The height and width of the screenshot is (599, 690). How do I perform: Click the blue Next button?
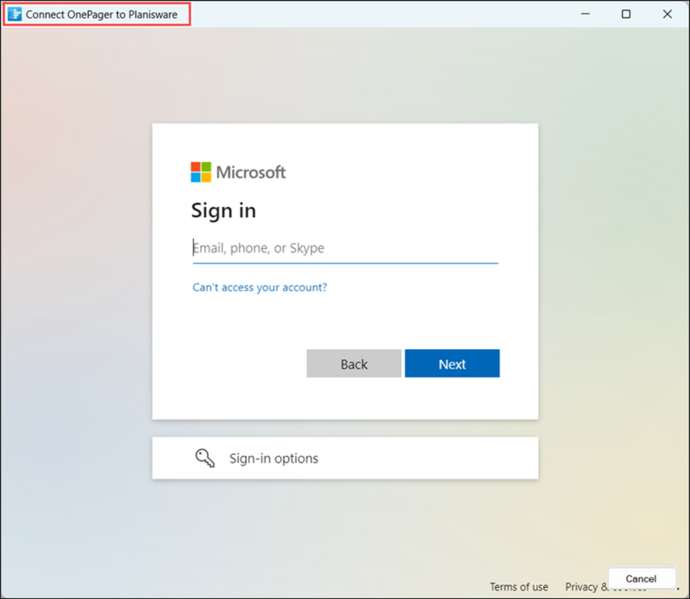click(x=452, y=364)
